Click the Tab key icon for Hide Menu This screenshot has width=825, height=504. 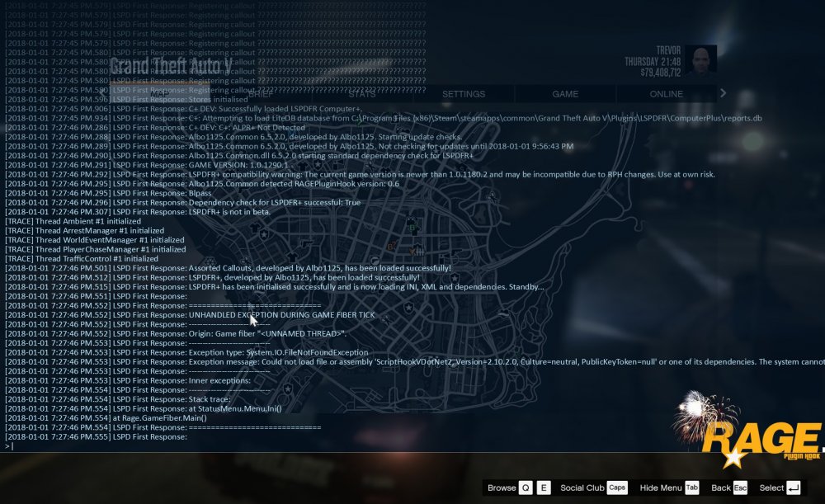point(692,488)
